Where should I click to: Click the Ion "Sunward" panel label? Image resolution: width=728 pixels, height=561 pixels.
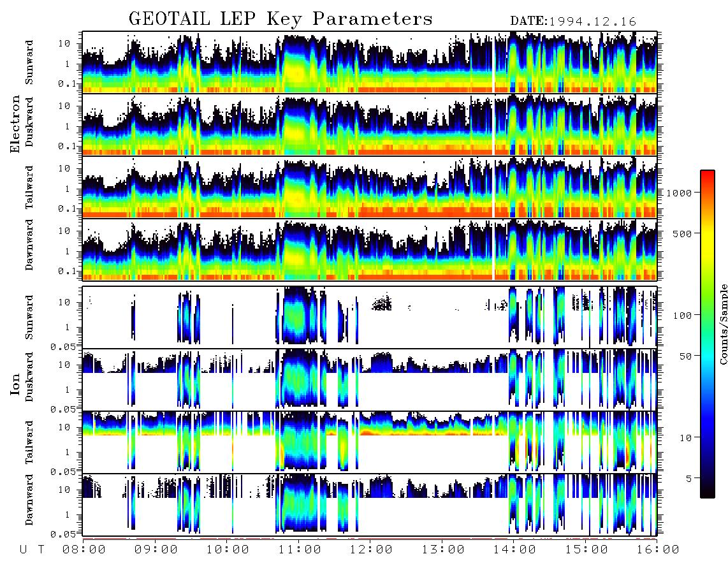tap(29, 317)
